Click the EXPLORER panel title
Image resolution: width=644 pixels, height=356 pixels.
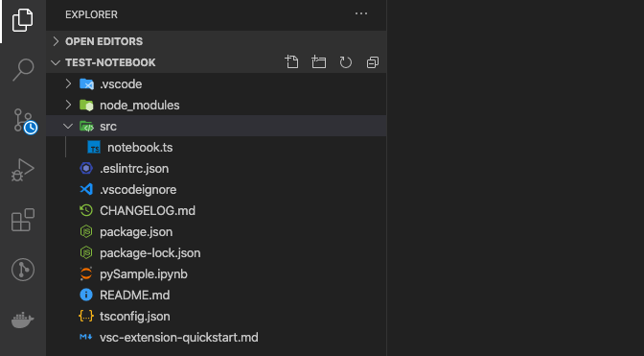(91, 14)
